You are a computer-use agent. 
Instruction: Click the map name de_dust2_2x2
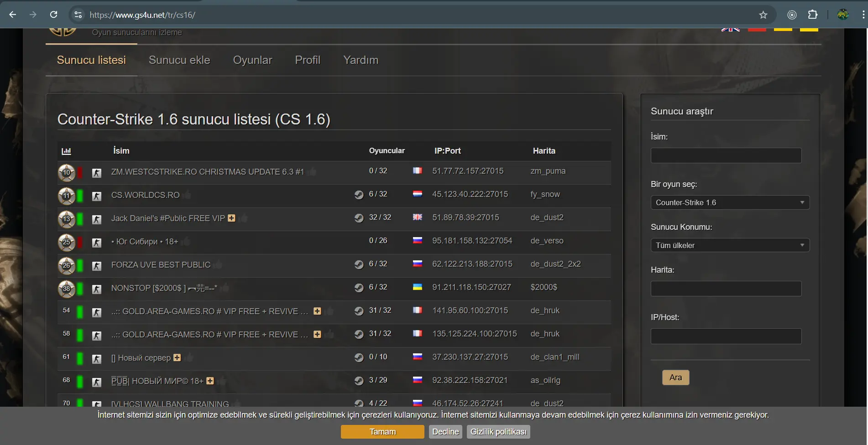(555, 264)
